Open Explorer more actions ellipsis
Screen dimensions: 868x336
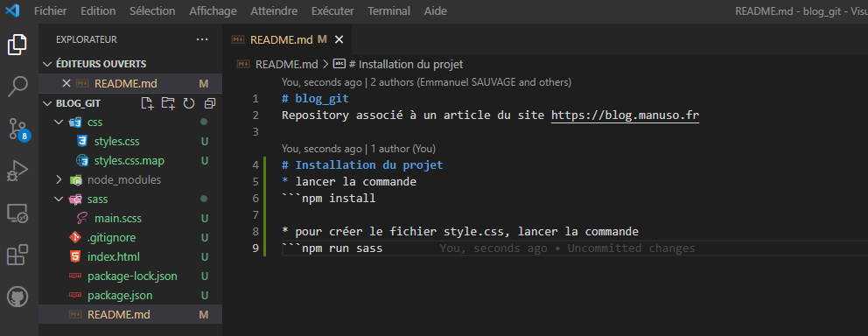[x=202, y=40]
